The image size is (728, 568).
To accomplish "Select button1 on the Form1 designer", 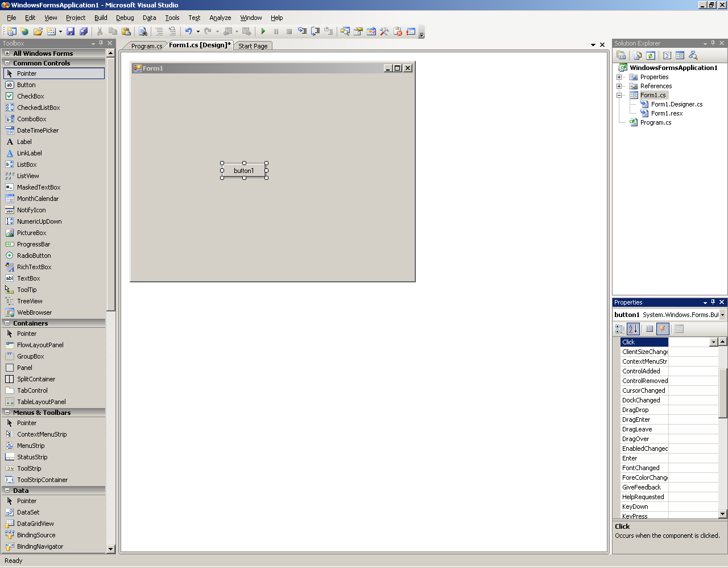I will tap(244, 170).
